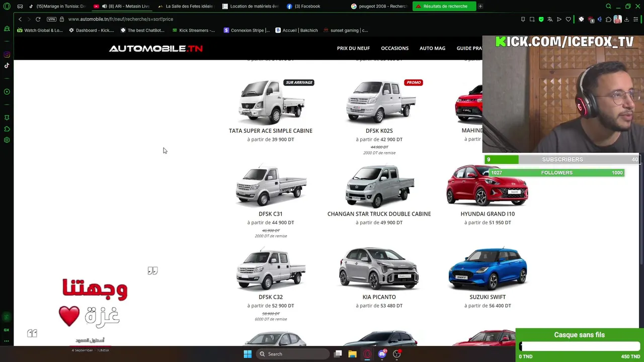Click the AUTOMOBILE.TN site logo

(x=156, y=48)
